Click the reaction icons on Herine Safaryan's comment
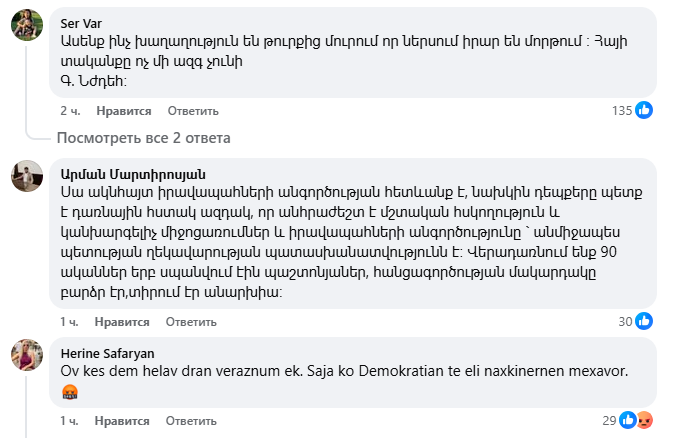Screen dimensions: 697x438 (x=636, y=421)
